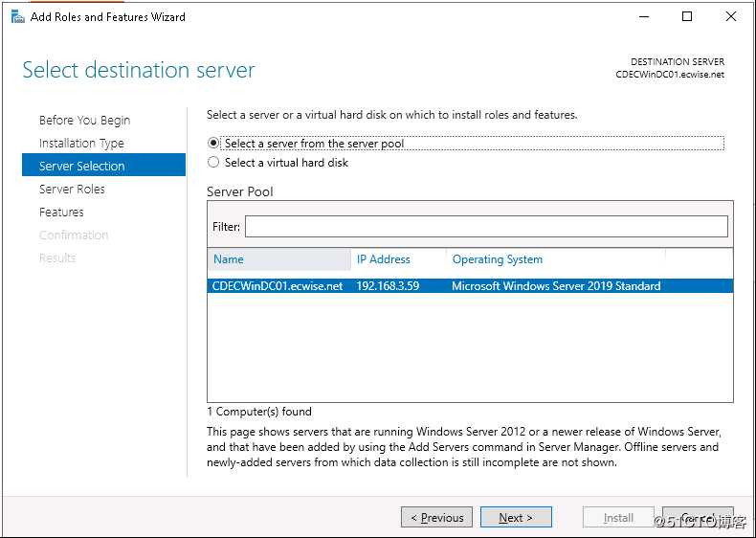Screen dimensions: 756x538
Task: Open the Installation Type step
Action: tap(81, 144)
